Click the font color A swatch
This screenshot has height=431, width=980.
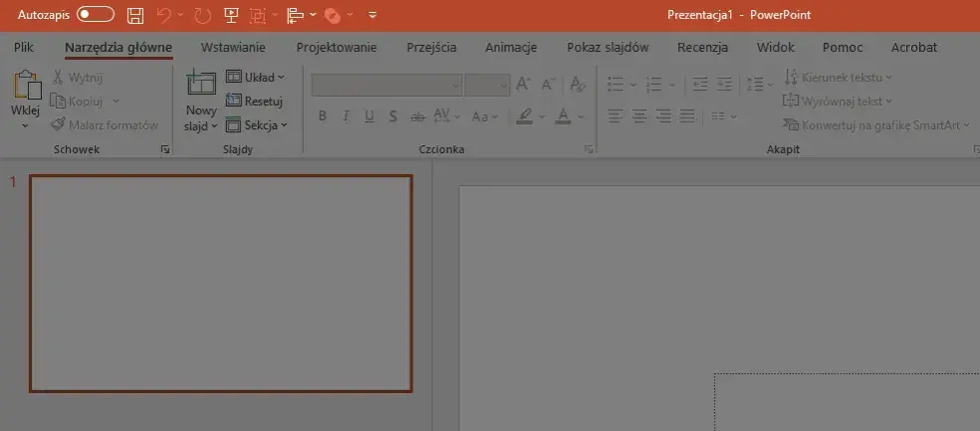(x=564, y=116)
